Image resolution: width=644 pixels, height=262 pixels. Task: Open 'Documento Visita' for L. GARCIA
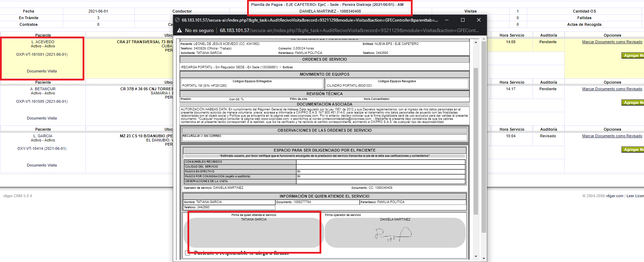(42, 165)
